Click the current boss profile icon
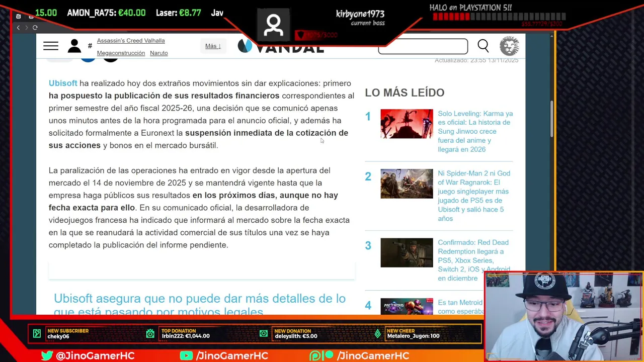644x362 pixels. point(274,25)
